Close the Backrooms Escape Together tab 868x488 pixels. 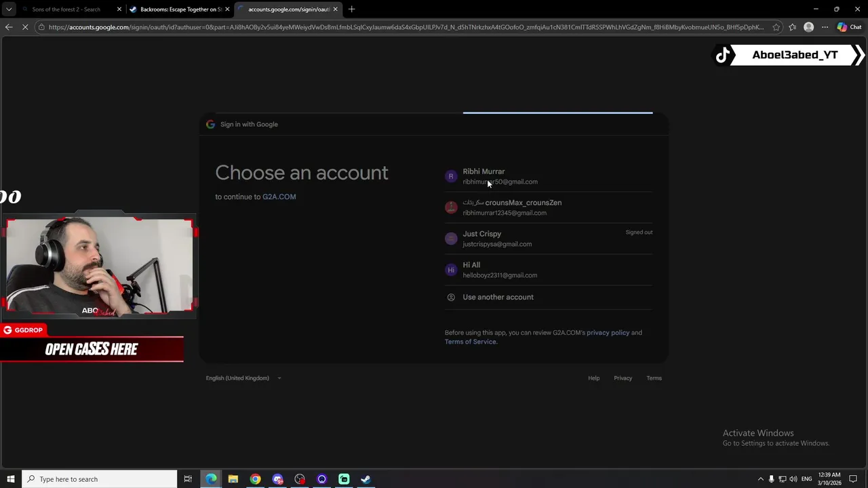click(227, 9)
